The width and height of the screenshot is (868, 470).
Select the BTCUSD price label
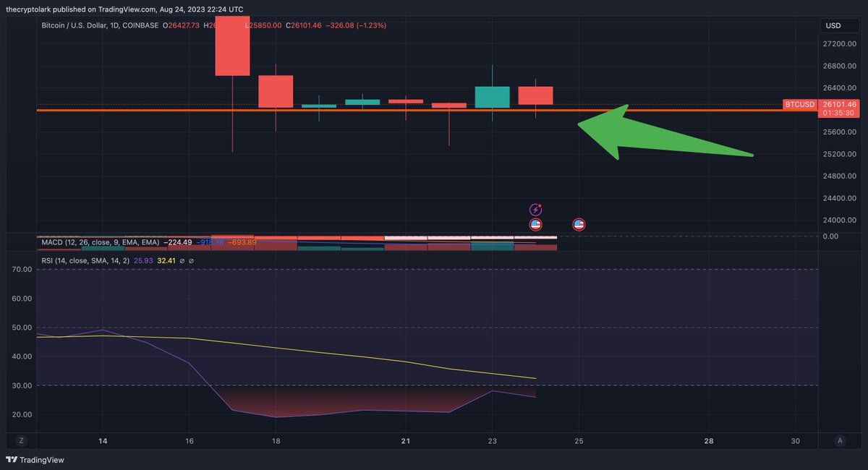point(800,105)
